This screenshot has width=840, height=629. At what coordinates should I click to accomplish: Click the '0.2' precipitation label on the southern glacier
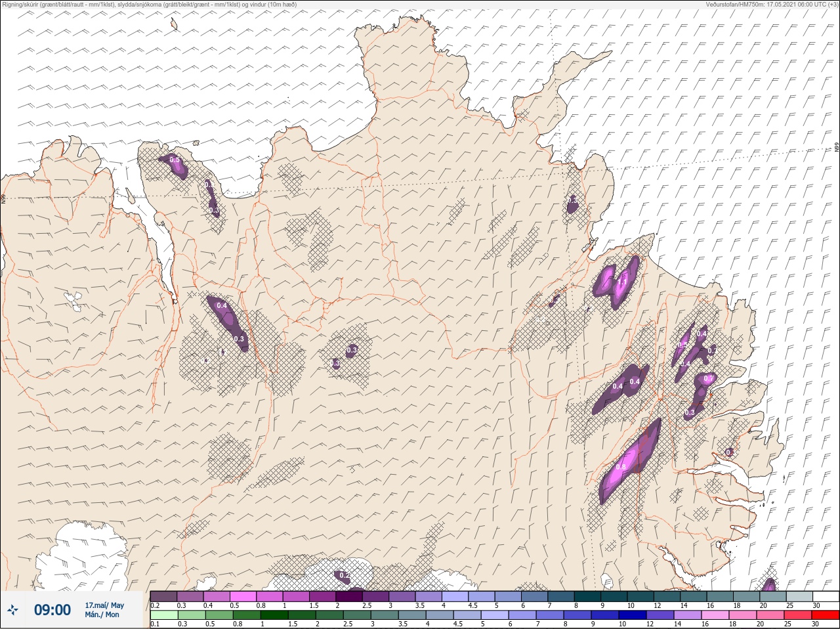(x=344, y=575)
